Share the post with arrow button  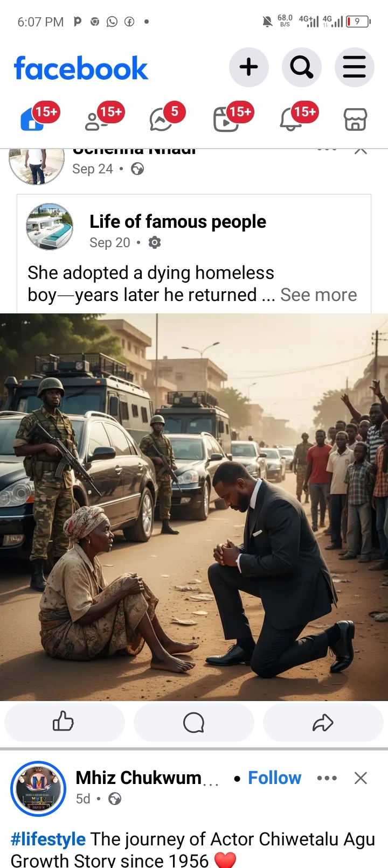323,722
